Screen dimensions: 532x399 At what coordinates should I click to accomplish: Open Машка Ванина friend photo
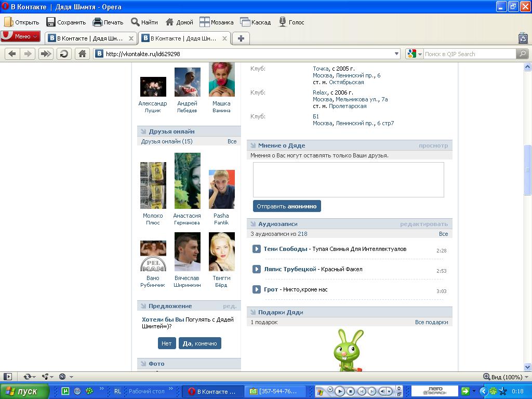pyautogui.click(x=221, y=79)
